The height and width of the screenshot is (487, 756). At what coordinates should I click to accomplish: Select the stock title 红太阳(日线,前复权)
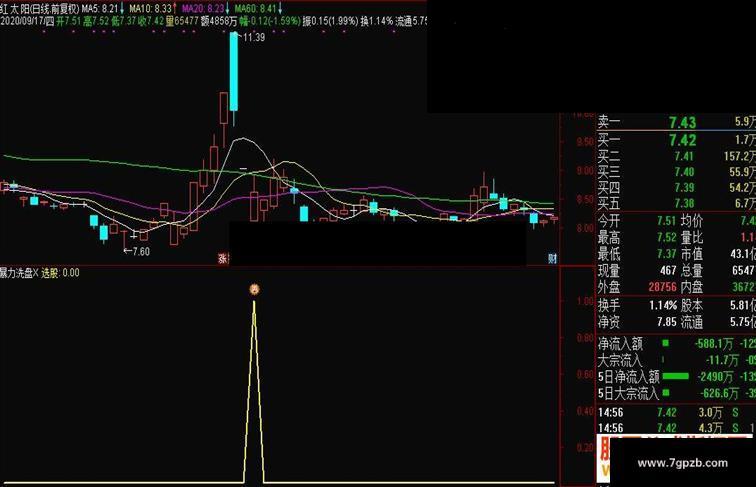(x=40, y=9)
